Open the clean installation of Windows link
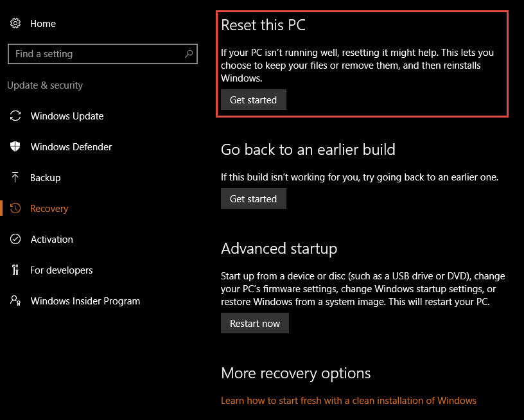Viewport: 524px width, 420px height. pos(349,400)
